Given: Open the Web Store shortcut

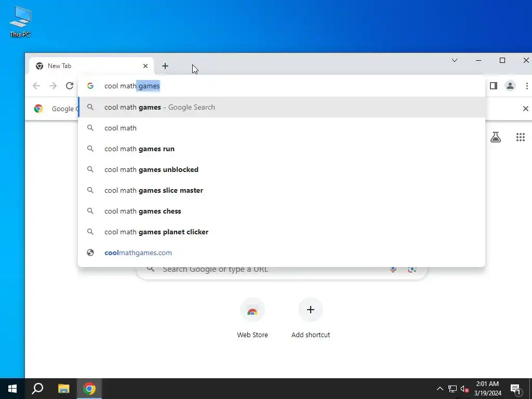Looking at the screenshot, I should pos(252,318).
